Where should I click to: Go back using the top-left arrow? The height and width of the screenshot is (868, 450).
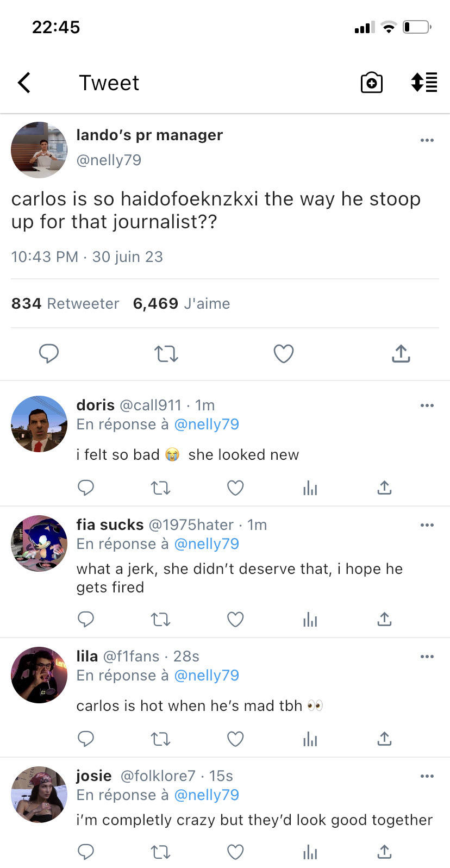24,83
